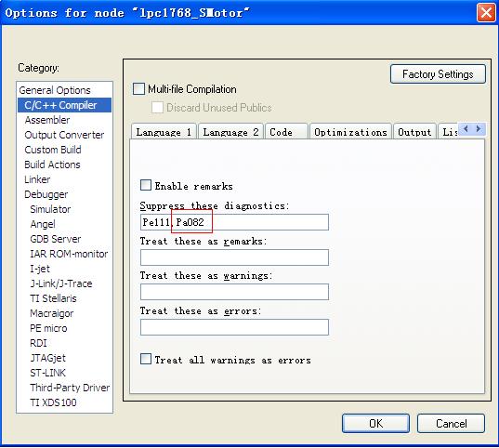The height and width of the screenshot is (448, 499).
Task: Select the Linker category
Action: 37,179
